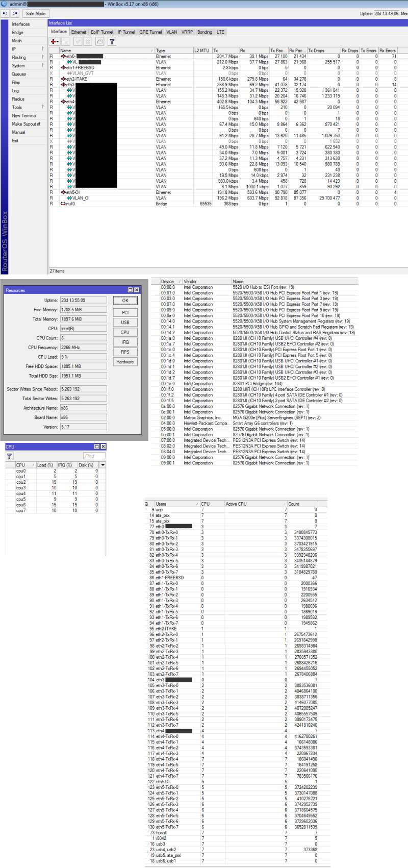This screenshot has width=408, height=868.
Task: Click the Undo arrow in WinBox toolbar
Action: pos(5,13)
